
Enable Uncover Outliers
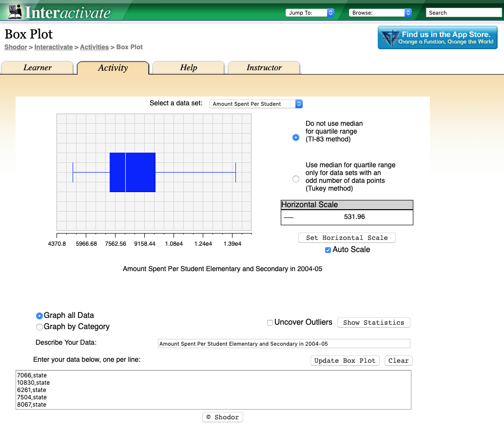270,322
